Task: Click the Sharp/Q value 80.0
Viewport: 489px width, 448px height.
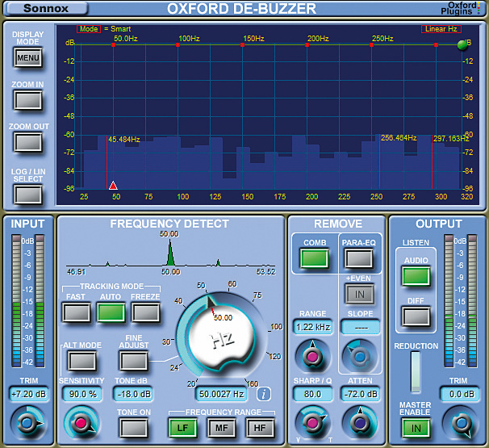Action: [x=313, y=394]
